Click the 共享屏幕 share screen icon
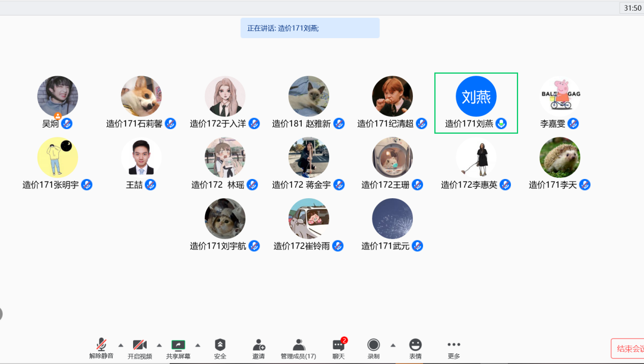The image size is (644, 364). click(x=178, y=346)
